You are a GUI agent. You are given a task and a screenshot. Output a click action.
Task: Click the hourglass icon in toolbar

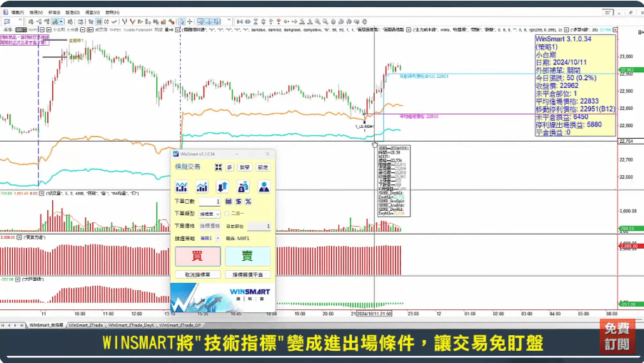[256, 21]
